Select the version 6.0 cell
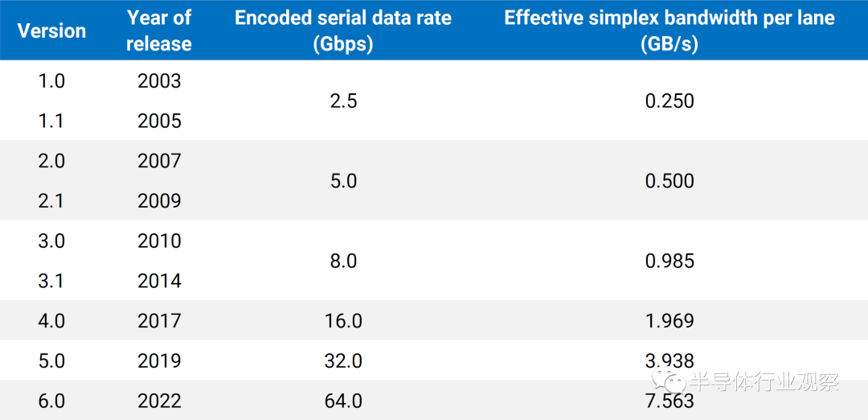This screenshot has width=868, height=420. [x=51, y=401]
